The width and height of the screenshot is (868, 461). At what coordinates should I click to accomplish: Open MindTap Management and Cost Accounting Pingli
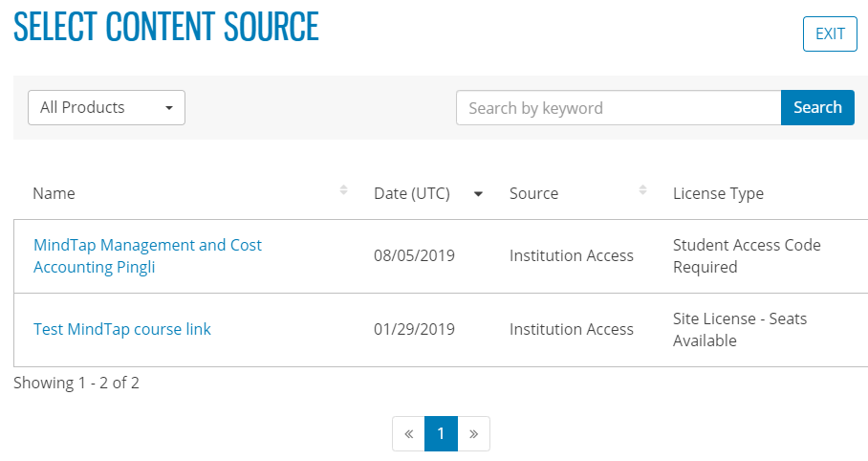coord(147,256)
